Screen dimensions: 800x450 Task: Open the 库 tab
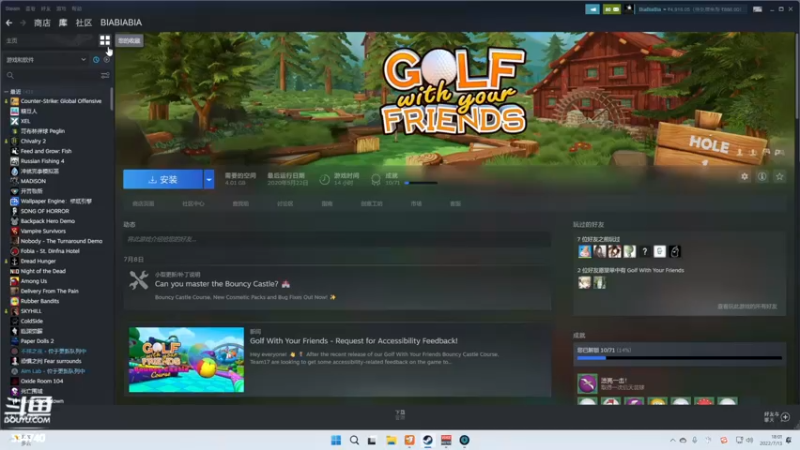coord(63,22)
